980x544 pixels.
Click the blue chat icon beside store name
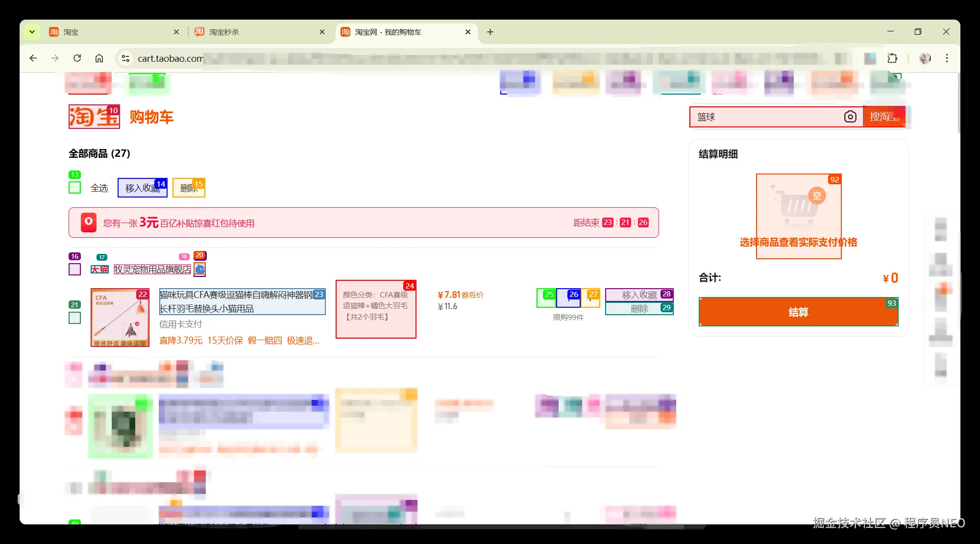[200, 269]
